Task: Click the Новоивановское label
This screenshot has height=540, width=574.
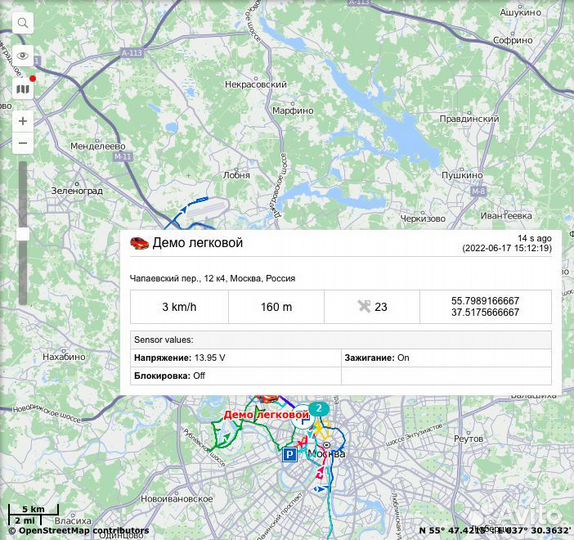Action: pos(177,499)
